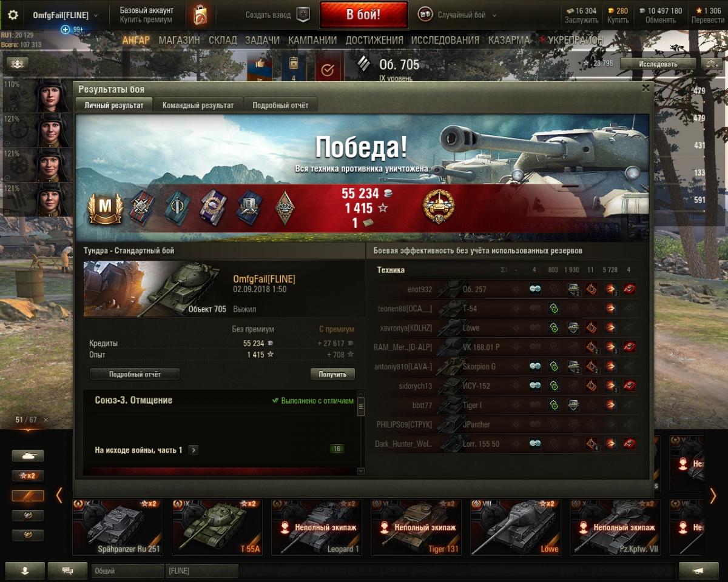Viewport: 728px width, 582px height.
Task: Click the golden laurel achievement medal
Action: click(439, 207)
